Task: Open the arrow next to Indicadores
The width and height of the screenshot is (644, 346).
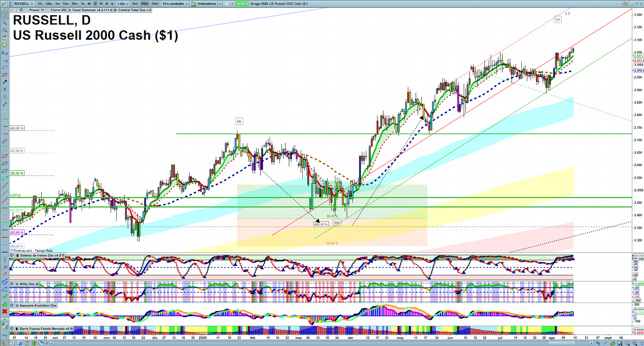Action: pos(220,4)
